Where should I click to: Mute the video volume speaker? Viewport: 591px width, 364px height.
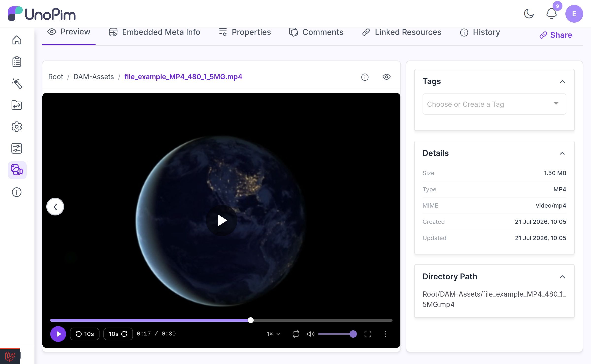(311, 334)
